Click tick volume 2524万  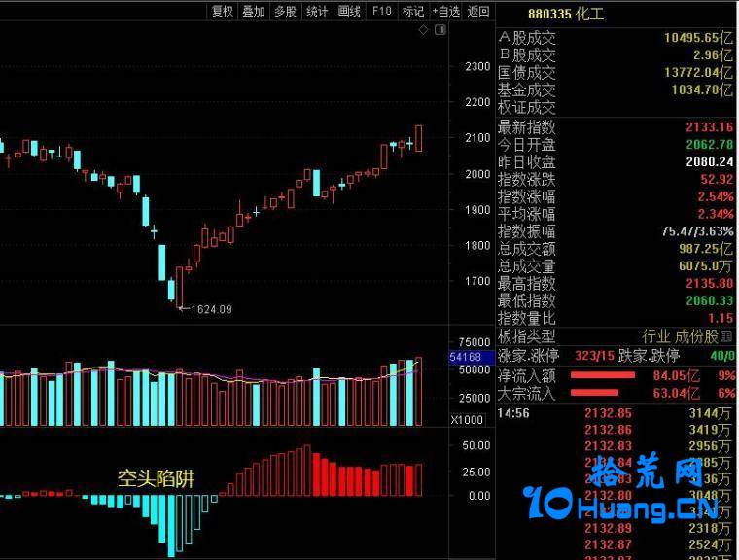coord(709,544)
